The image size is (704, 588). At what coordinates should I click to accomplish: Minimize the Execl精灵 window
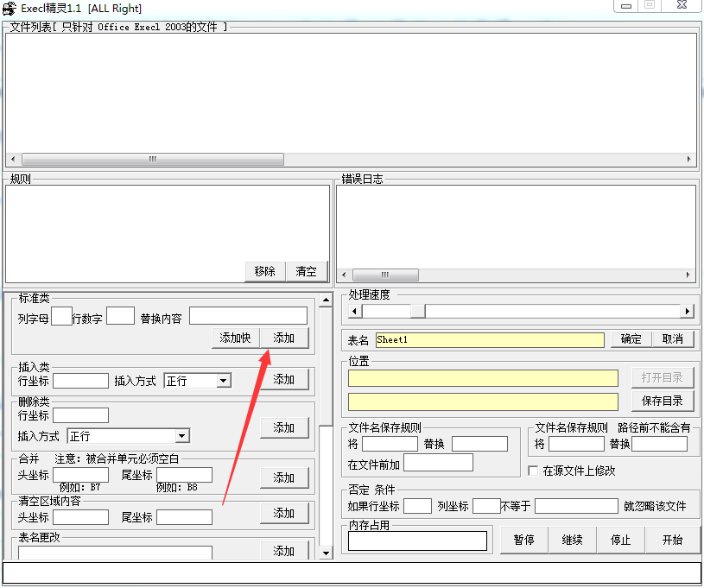click(626, 6)
